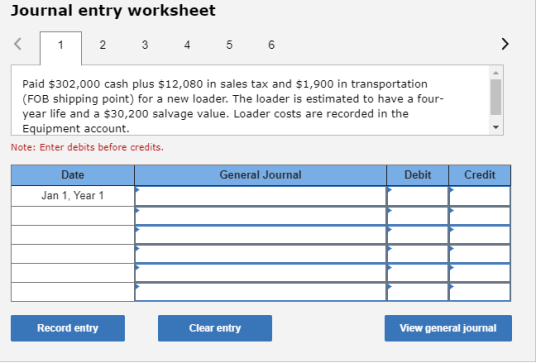560x363 pixels.
Task: Click the General Journal column header
Action: click(260, 175)
